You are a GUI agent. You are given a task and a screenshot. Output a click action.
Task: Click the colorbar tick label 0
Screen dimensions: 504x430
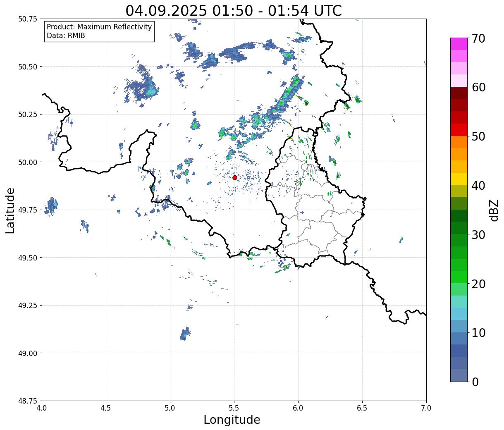(475, 382)
